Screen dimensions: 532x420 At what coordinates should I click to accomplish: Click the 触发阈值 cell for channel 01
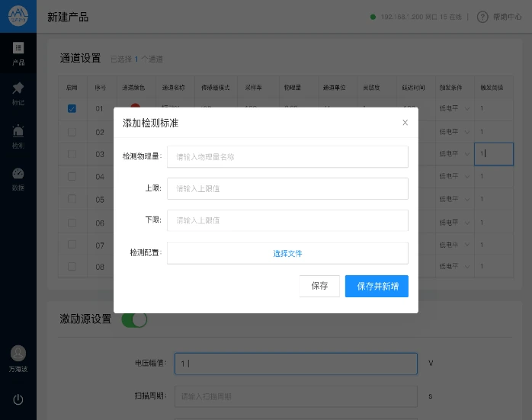click(494, 108)
